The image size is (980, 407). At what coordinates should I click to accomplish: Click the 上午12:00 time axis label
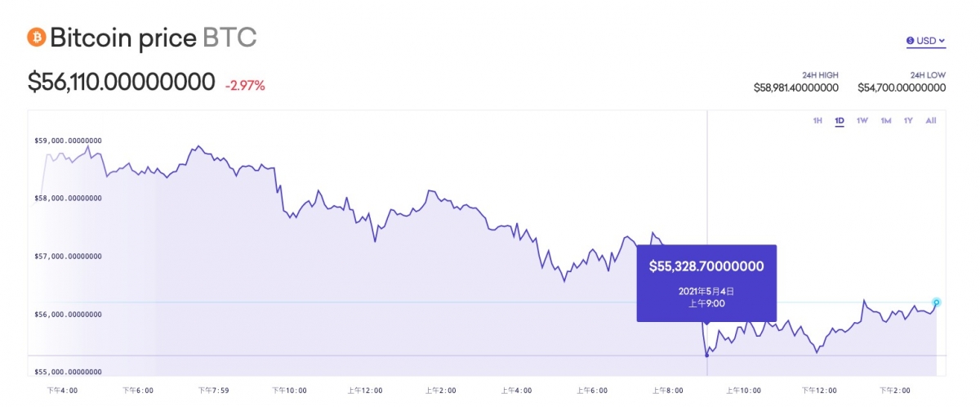coord(364,391)
